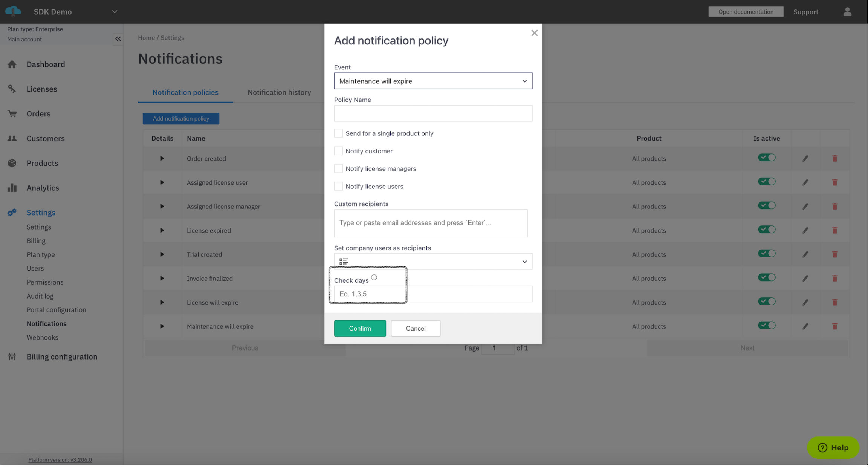Click the Open documentation button
The image size is (868, 467).
pyautogui.click(x=745, y=12)
